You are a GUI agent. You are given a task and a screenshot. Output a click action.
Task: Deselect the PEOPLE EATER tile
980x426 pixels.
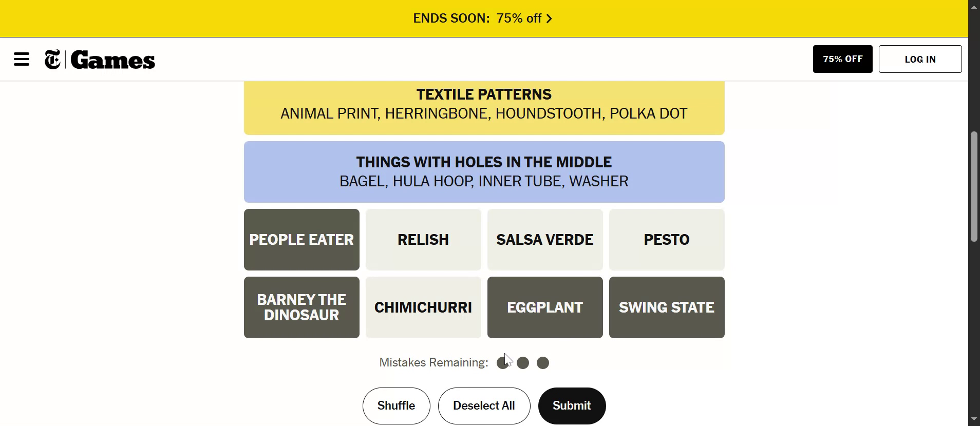coord(301,240)
